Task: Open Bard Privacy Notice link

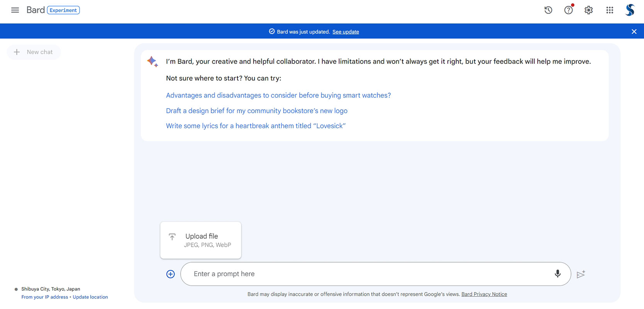Action: tap(484, 294)
